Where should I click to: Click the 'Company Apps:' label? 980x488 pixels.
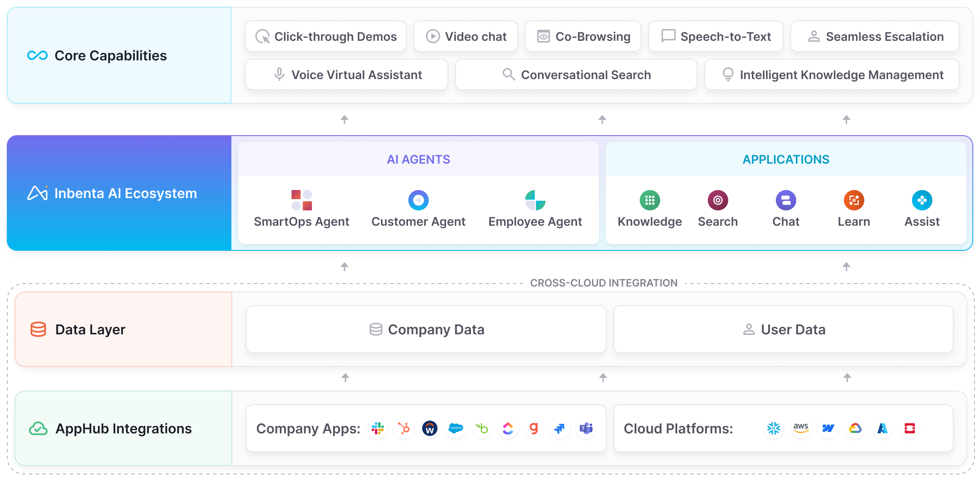coord(308,428)
